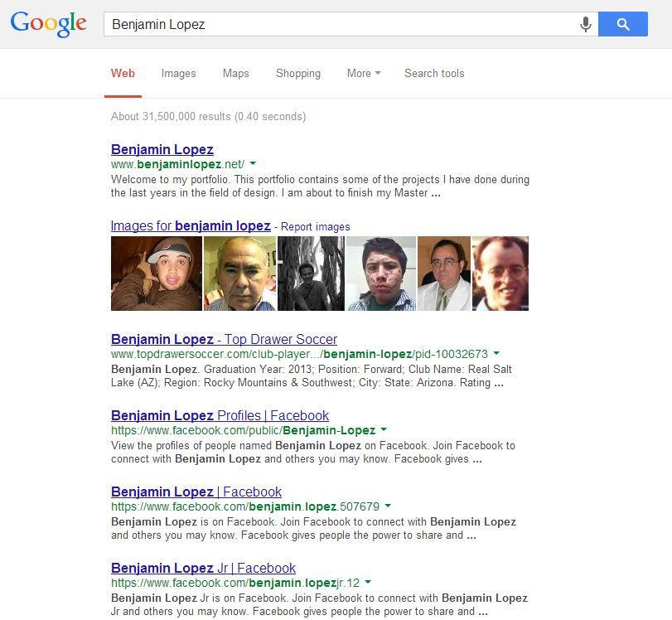
Task: Click the Google logo
Action: [48, 24]
